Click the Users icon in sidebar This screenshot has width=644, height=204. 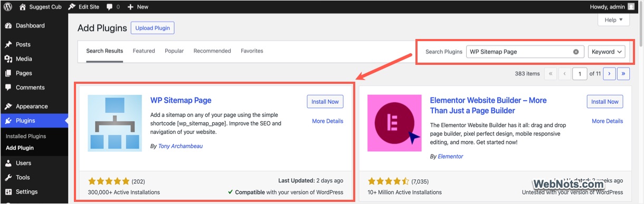point(8,163)
